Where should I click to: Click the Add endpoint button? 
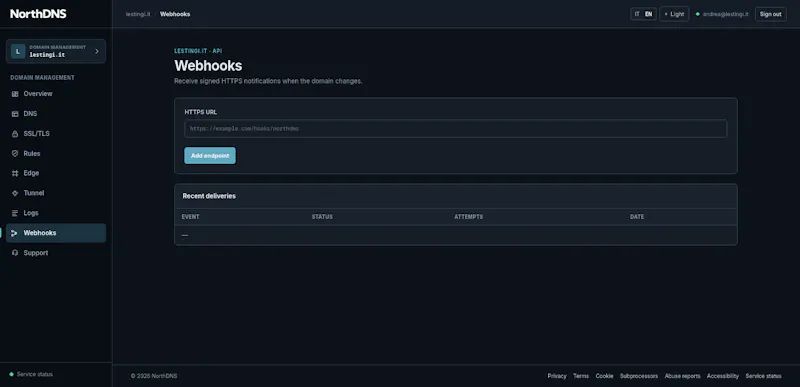pyautogui.click(x=210, y=156)
